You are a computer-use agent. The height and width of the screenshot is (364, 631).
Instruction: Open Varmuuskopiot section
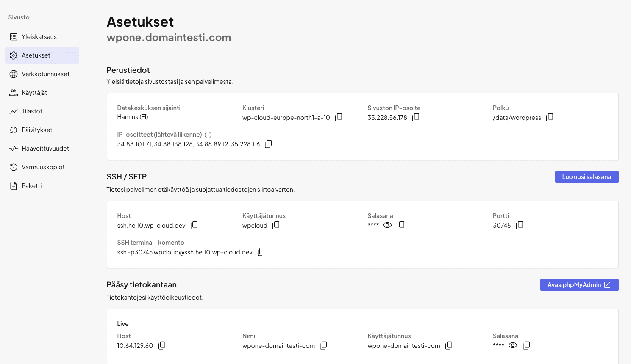(x=43, y=167)
